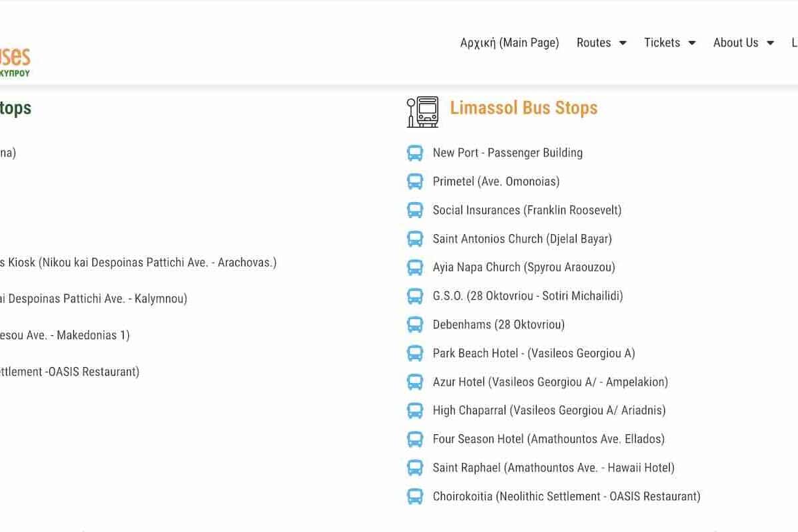The width and height of the screenshot is (798, 532).
Task: Click the G.S.O. (28 Oktovriou) stop
Action: click(x=527, y=296)
